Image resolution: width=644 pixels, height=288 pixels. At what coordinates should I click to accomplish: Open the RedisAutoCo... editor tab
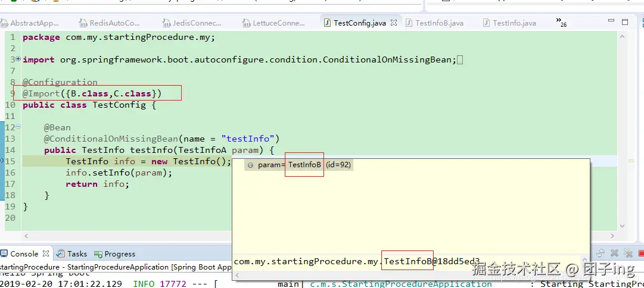110,23
